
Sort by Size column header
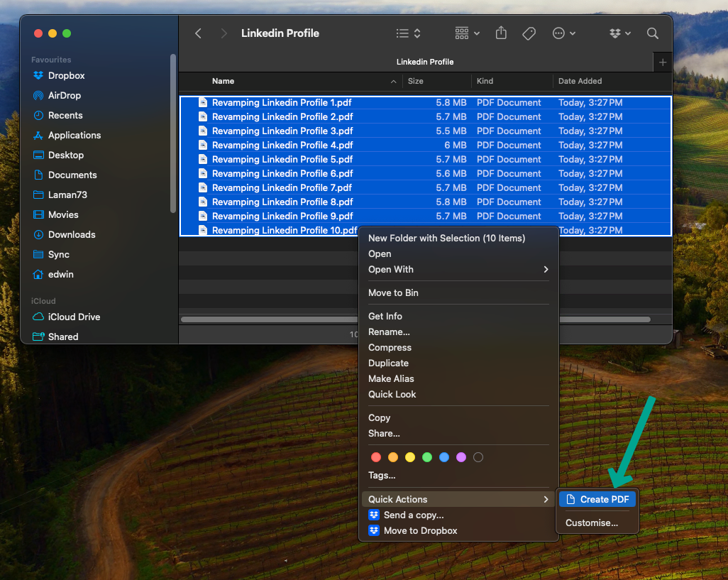[x=416, y=81]
